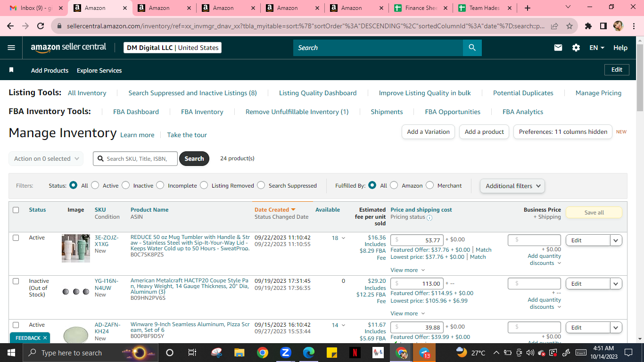Viewport: 644px width, 362px height.
Task: Filter Fulfilled By Merchant radio button
Action: point(430,185)
